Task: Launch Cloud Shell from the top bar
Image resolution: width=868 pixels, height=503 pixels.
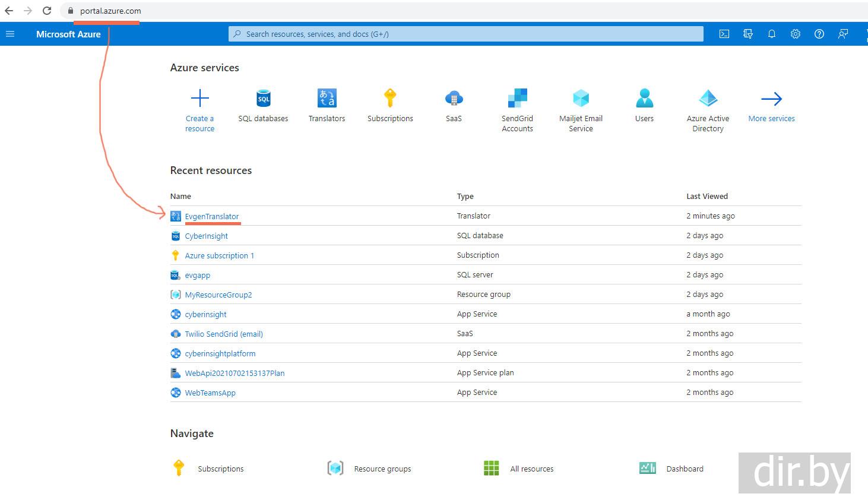Action: pyautogui.click(x=724, y=34)
